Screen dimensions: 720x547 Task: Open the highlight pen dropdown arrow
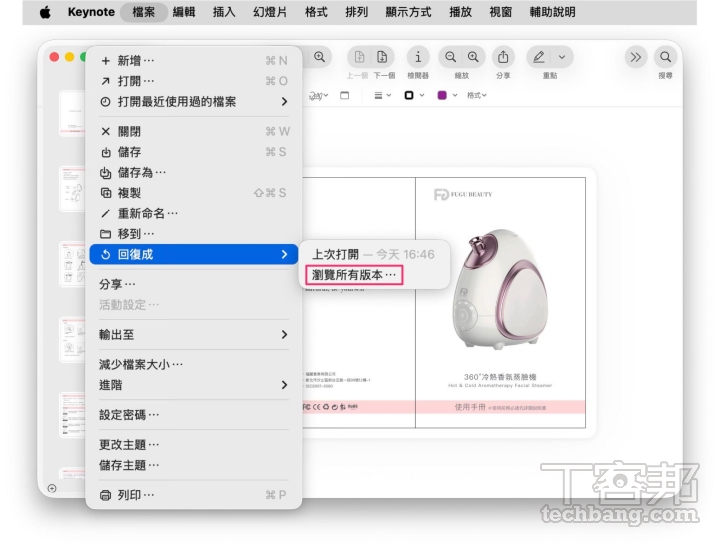(562, 57)
